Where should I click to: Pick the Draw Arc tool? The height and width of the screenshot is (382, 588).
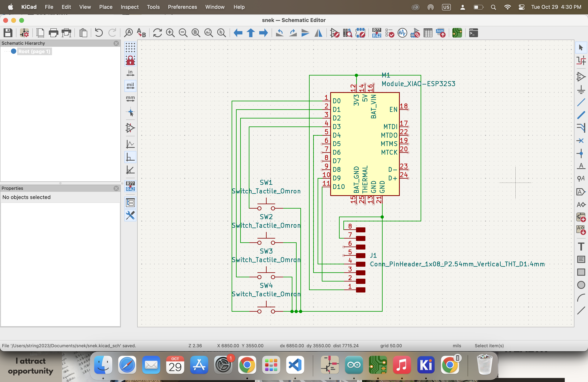click(x=581, y=298)
